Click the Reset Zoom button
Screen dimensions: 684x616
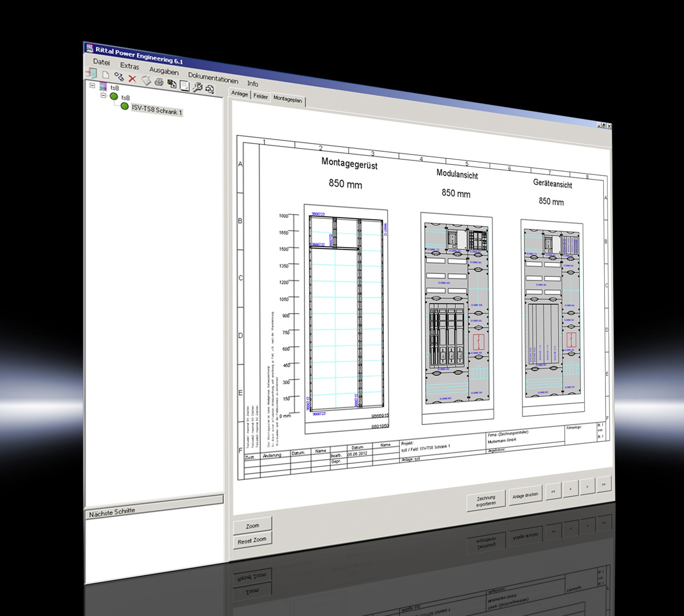(252, 540)
